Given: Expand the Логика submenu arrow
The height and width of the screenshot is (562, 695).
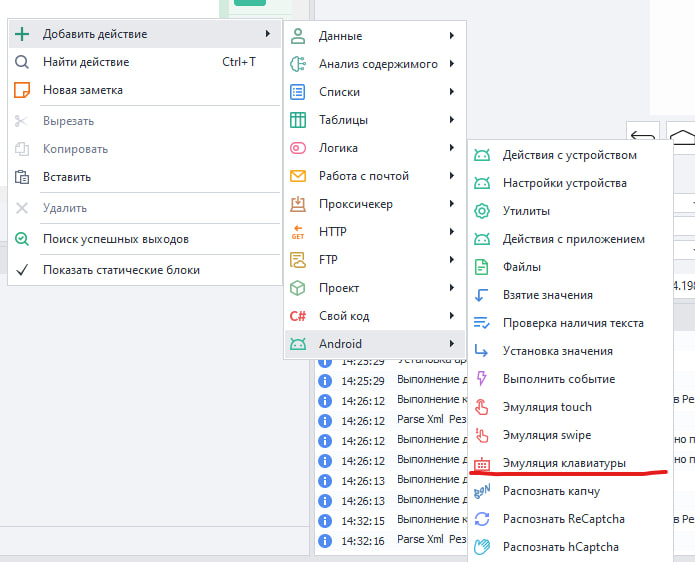Looking at the screenshot, I should 451,148.
